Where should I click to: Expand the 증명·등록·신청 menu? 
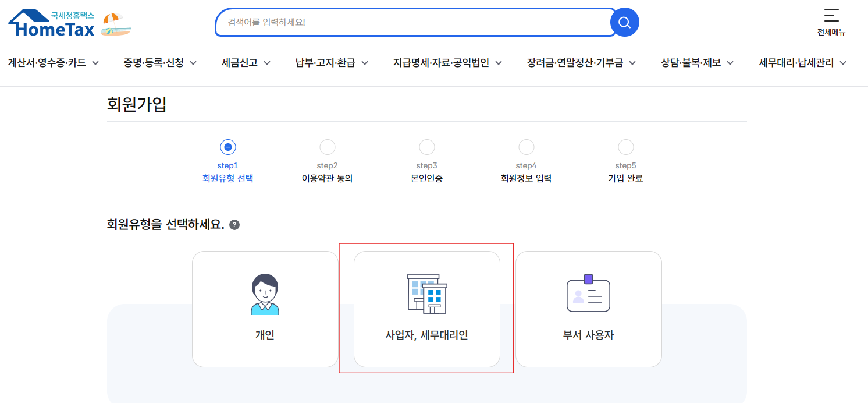click(160, 63)
